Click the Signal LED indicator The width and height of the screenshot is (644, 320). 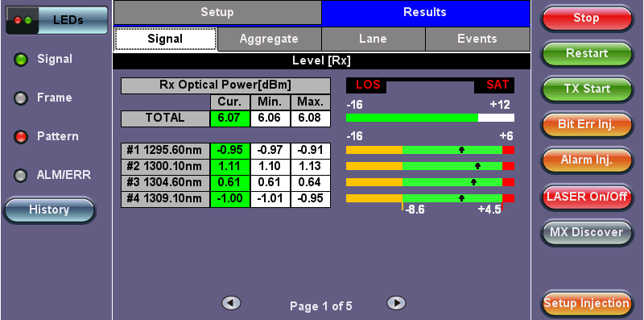coord(20,60)
